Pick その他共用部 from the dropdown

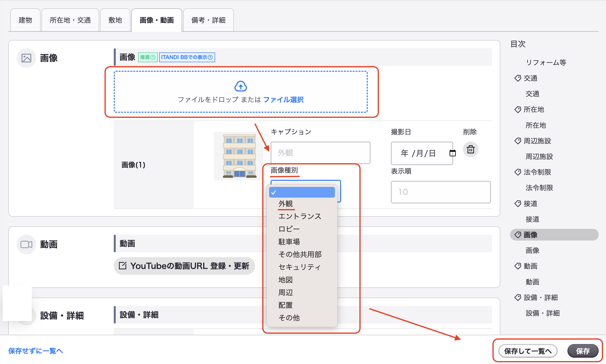(x=302, y=254)
